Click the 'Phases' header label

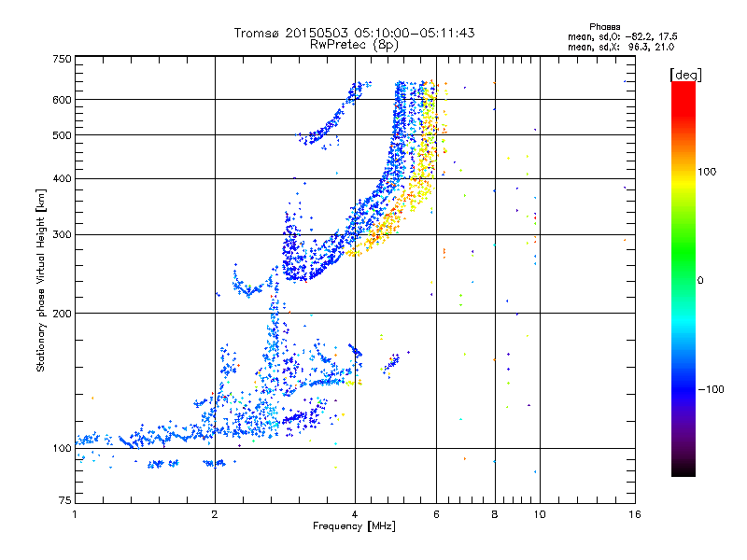(604, 27)
